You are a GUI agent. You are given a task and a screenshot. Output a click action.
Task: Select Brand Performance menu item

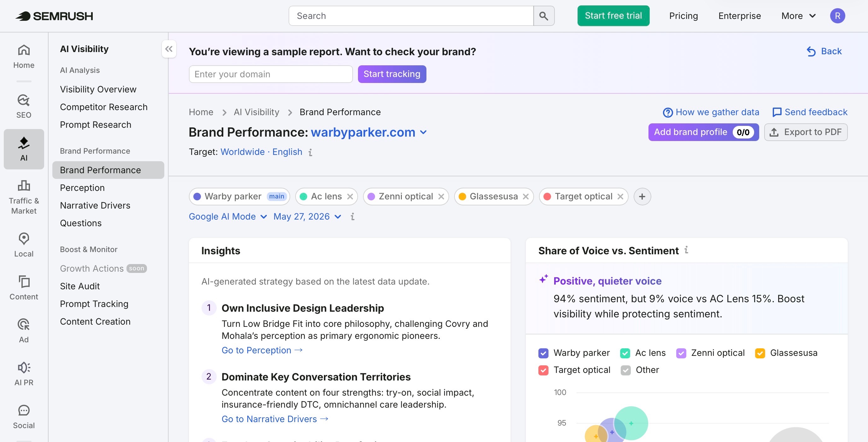(x=108, y=170)
